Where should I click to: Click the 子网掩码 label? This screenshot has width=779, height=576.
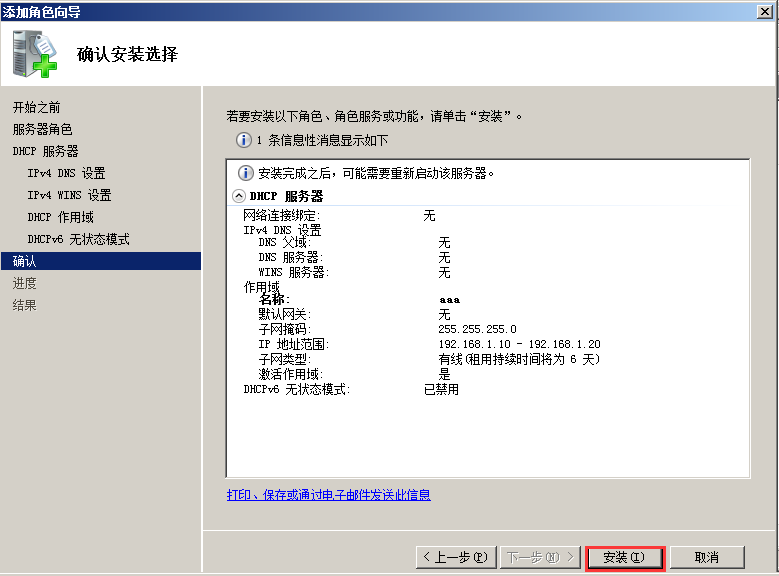[285, 329]
